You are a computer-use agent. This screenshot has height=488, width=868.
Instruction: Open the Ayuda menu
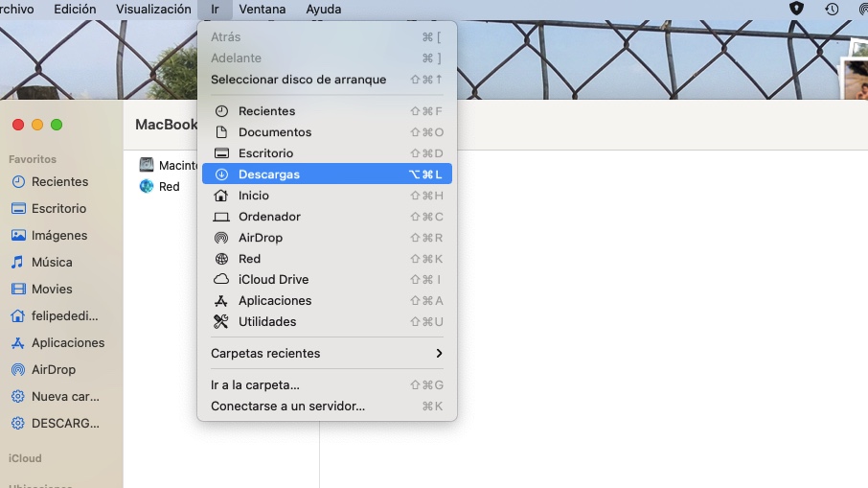tap(323, 9)
